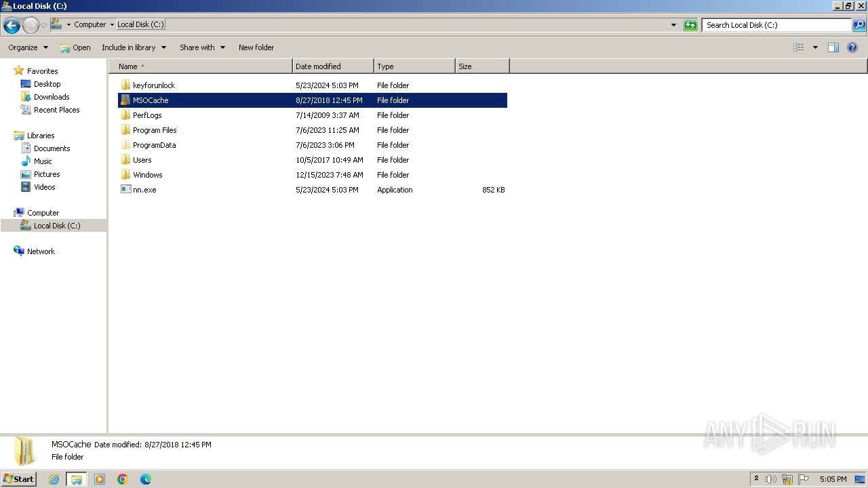Select the keyforunlock folder icon
The height and width of the screenshot is (488, 868).
(x=125, y=85)
